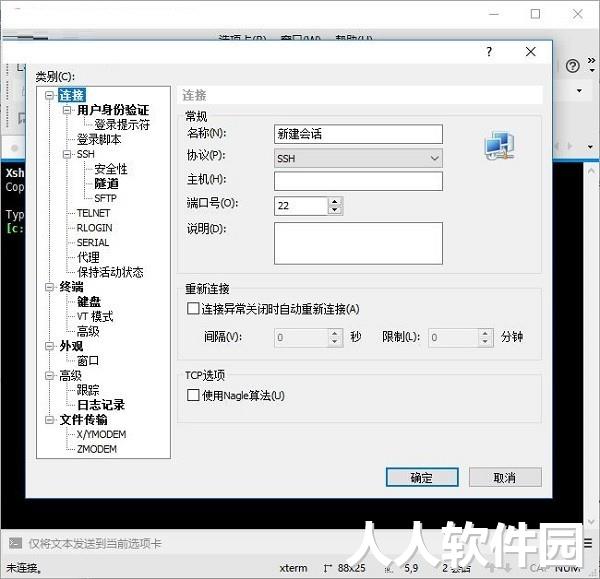The image size is (600, 579).
Task: Select SFTP tree item
Action: 105,198
